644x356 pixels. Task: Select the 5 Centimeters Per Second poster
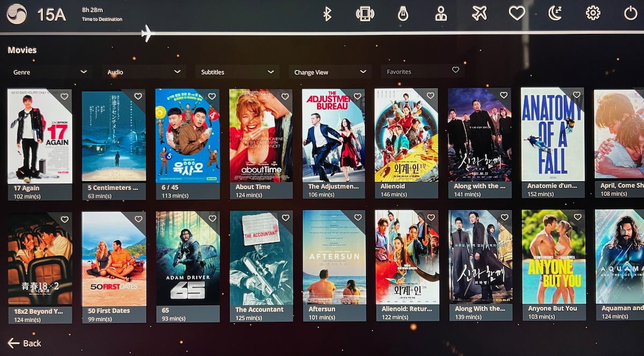click(114, 136)
